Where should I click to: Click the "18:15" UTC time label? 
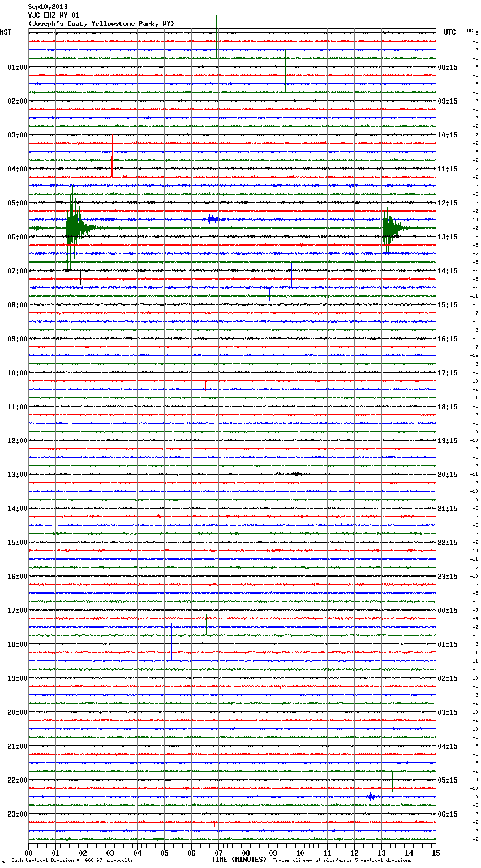(x=448, y=407)
